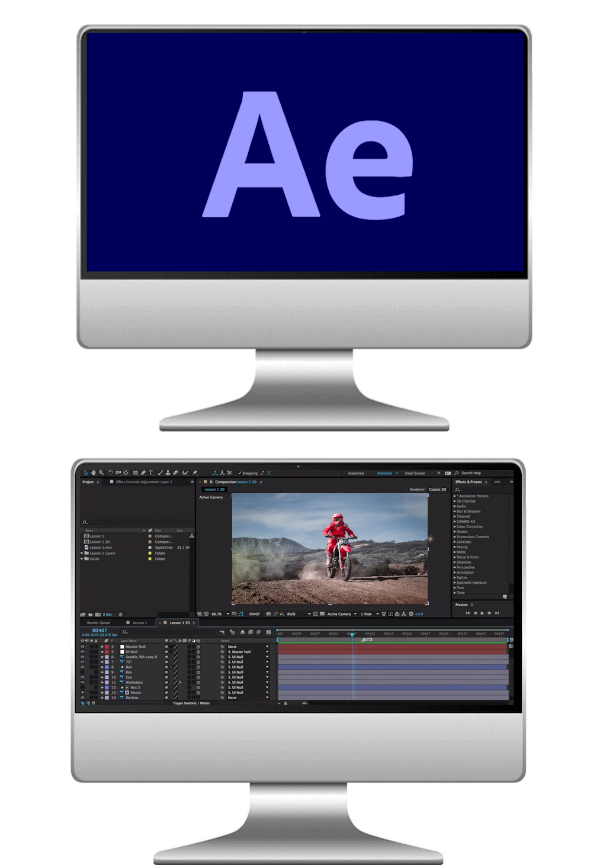Switch to the Project tab
The height and width of the screenshot is (868, 616).
[x=88, y=482]
